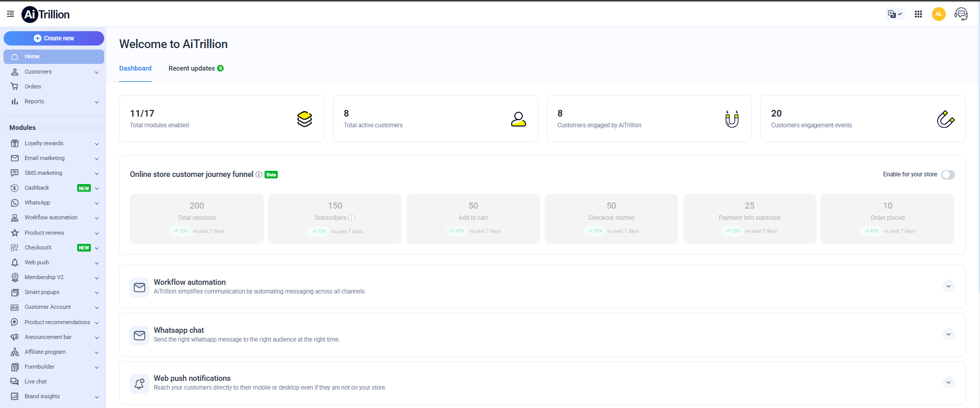Screen dimensions: 980x408
Task: Click the Membership V2 badge icon
Action: 15,278
